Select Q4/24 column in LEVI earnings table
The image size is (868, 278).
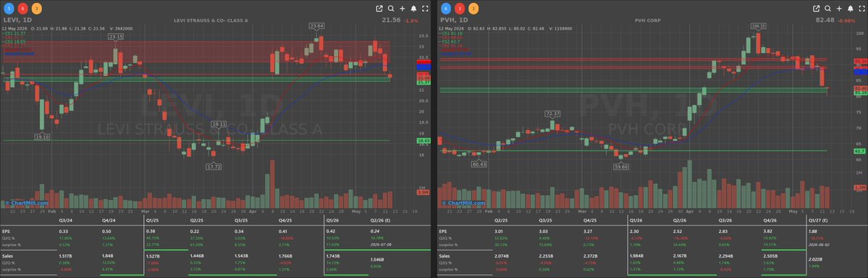(x=108, y=220)
